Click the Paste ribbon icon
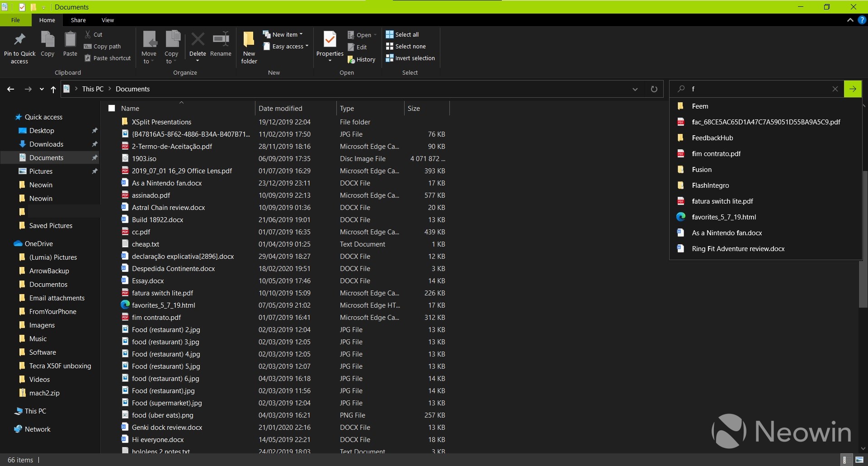This screenshot has width=868, height=466. [x=70, y=44]
